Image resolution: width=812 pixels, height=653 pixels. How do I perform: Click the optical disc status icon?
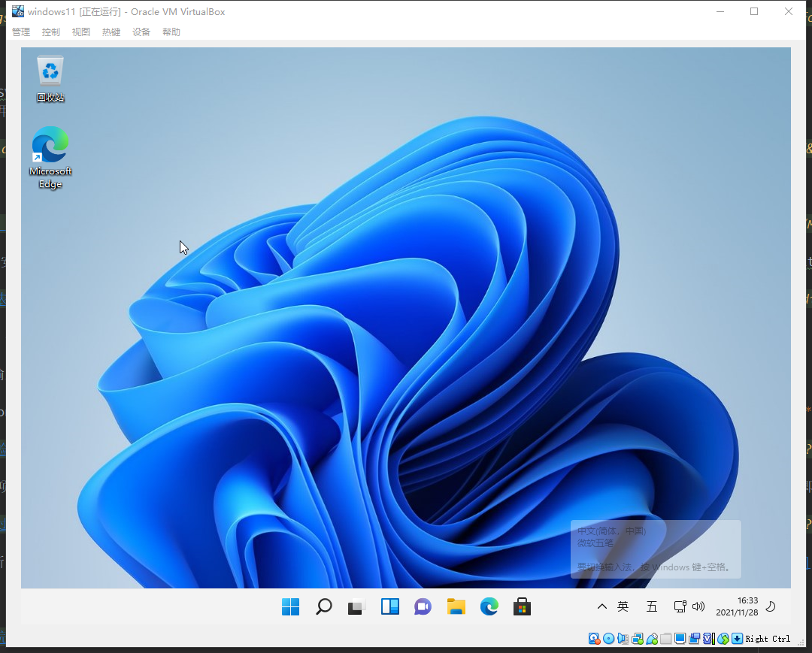point(608,639)
